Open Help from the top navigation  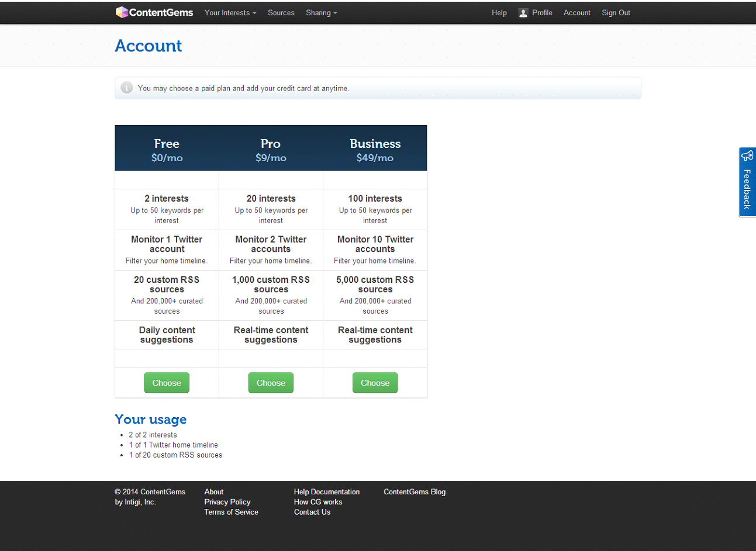tap(499, 13)
